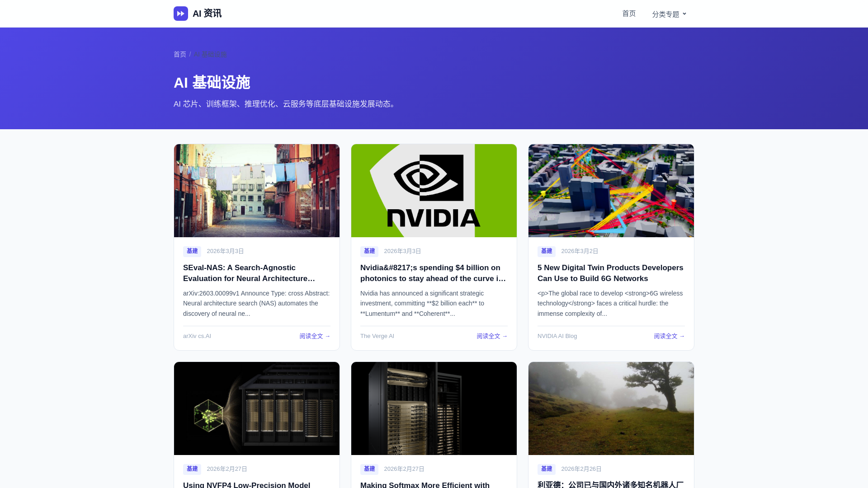
Task: Open the SEval-NAS article title
Action: [x=249, y=273]
